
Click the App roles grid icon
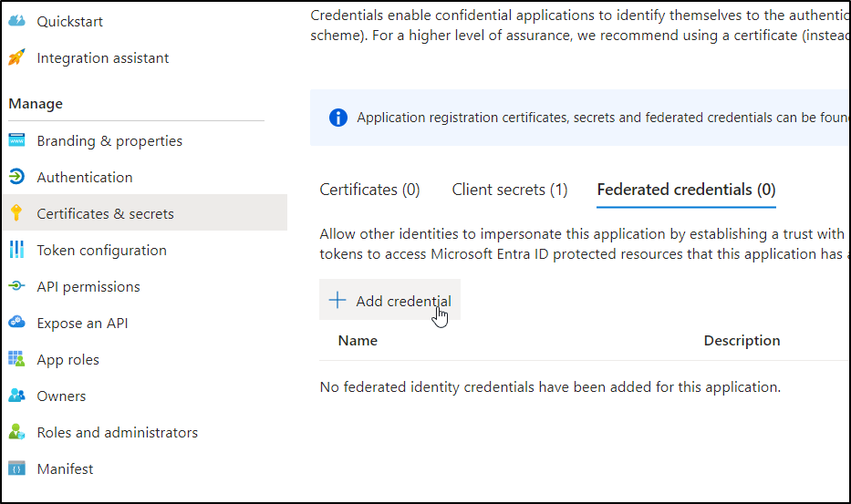[x=16, y=359]
